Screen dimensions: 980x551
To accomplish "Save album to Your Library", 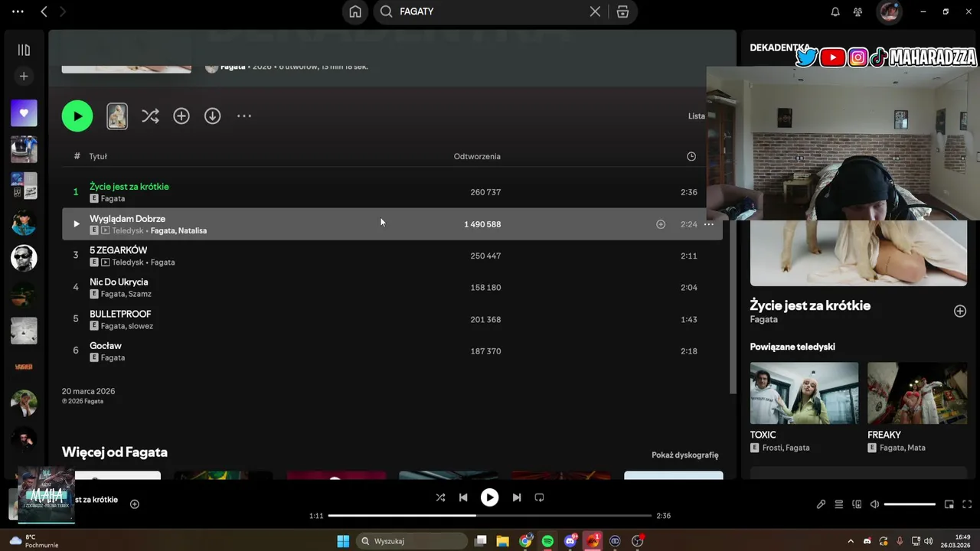I will click(181, 116).
